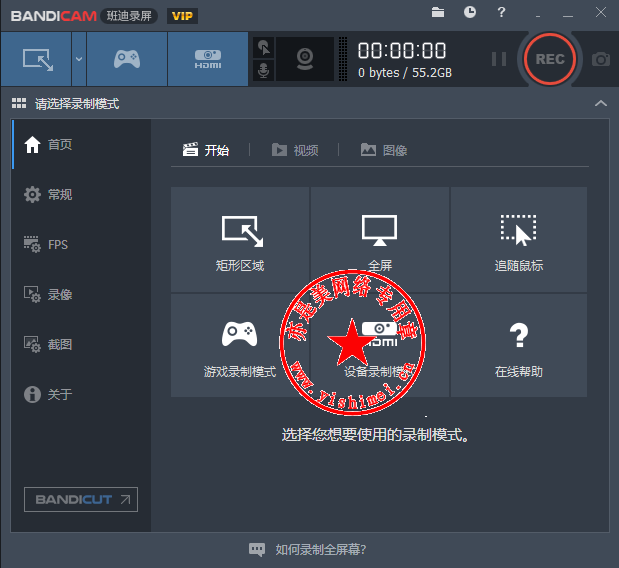Toggle the webcam overlay button

click(304, 59)
